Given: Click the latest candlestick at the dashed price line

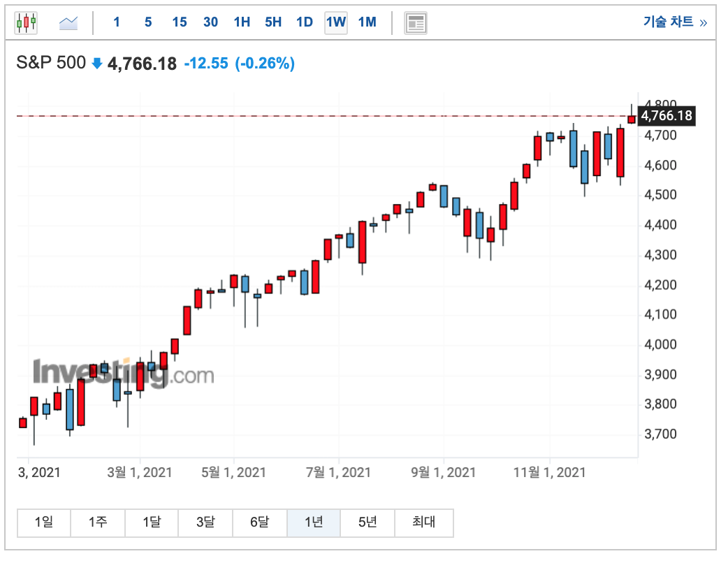Looking at the screenshot, I should tap(632, 119).
